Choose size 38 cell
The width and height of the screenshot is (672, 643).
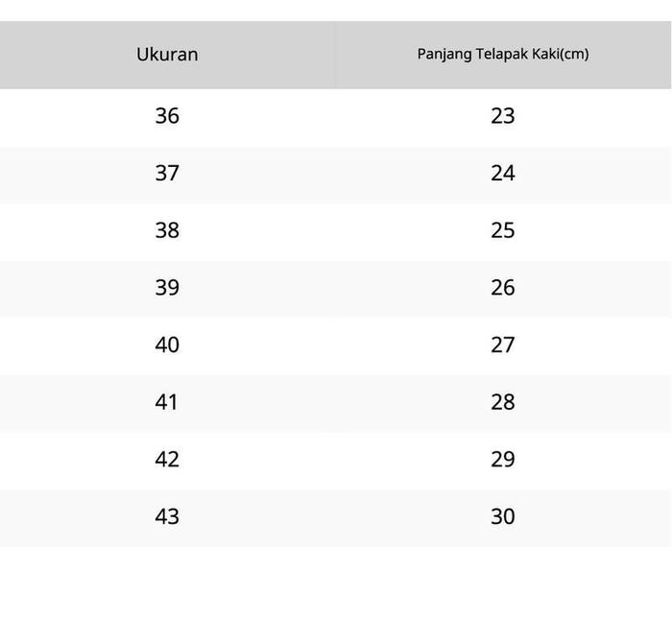pyautogui.click(x=167, y=230)
